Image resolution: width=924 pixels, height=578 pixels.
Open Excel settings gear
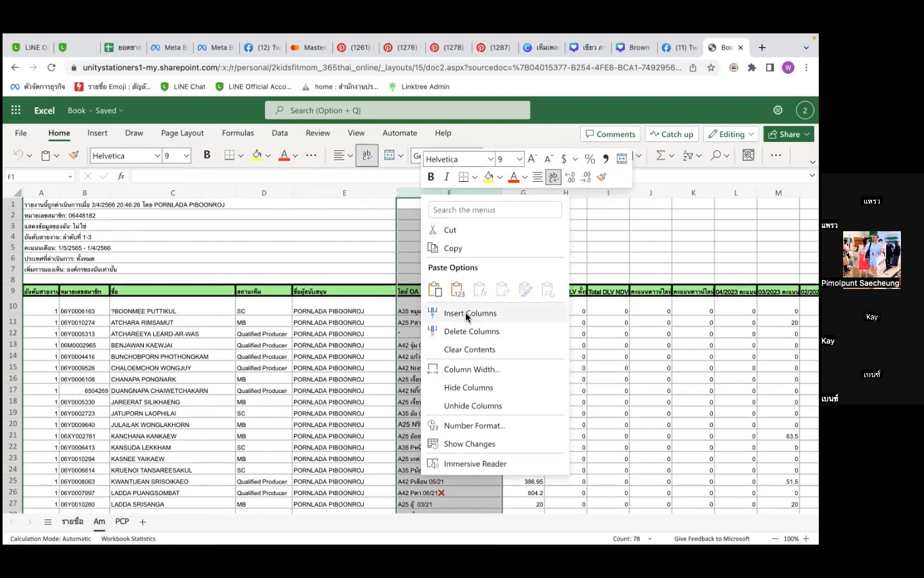[x=778, y=110]
